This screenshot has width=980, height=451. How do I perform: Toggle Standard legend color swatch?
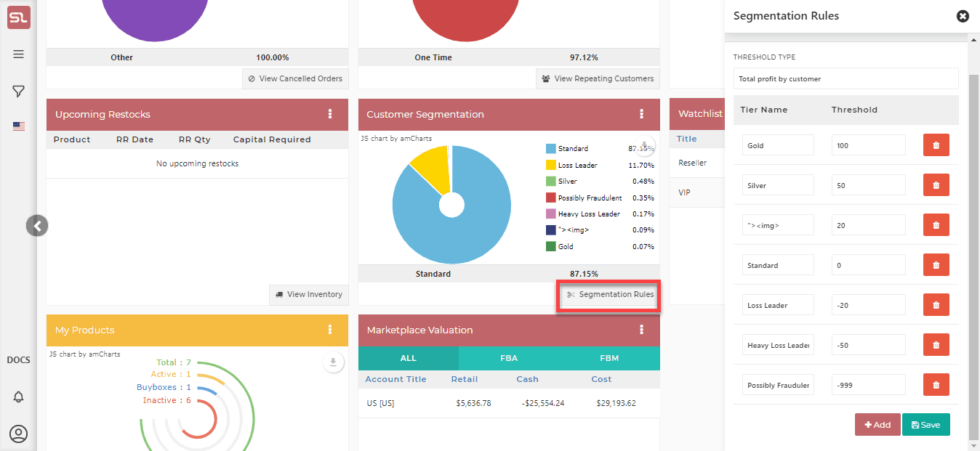(x=550, y=148)
